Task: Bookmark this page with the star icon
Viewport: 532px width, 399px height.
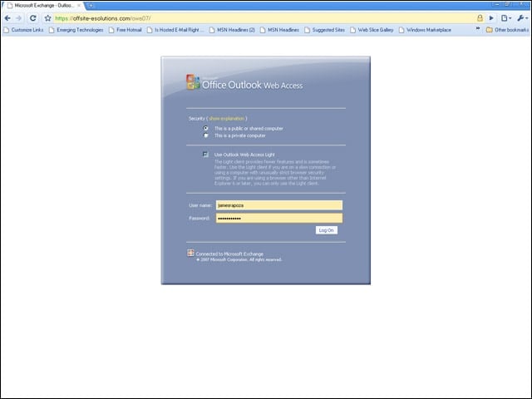Action: pyautogui.click(x=48, y=18)
